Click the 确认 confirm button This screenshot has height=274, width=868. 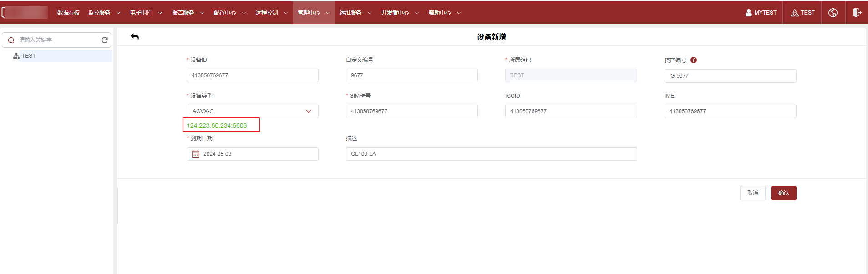[x=783, y=193]
